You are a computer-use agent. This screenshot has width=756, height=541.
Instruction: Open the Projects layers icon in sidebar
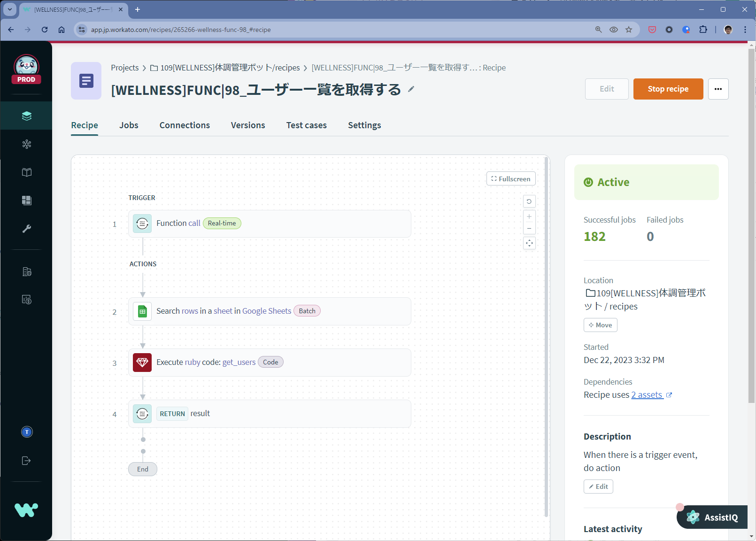point(27,116)
